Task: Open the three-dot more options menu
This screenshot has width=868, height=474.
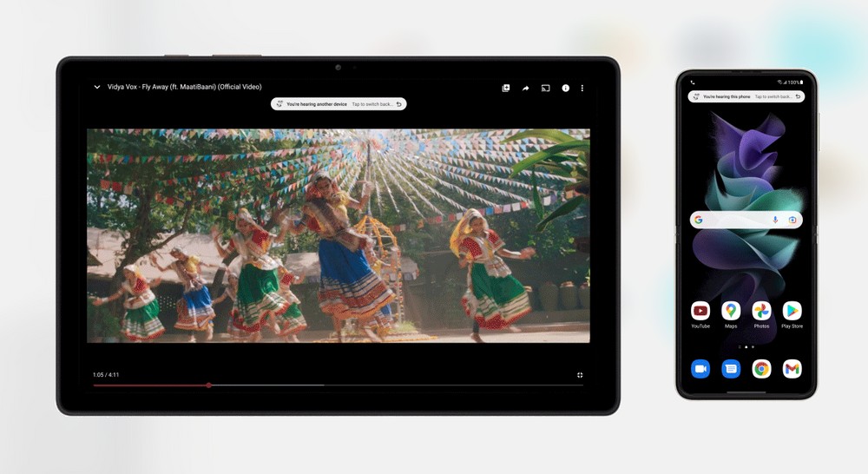Action: (x=582, y=88)
